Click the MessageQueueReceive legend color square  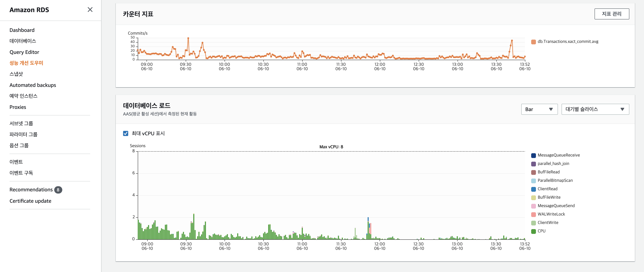[533, 155]
